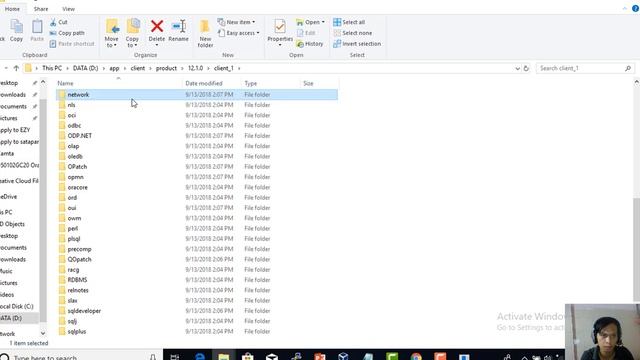640x360 pixels.
Task: Show file History
Action: (310, 44)
